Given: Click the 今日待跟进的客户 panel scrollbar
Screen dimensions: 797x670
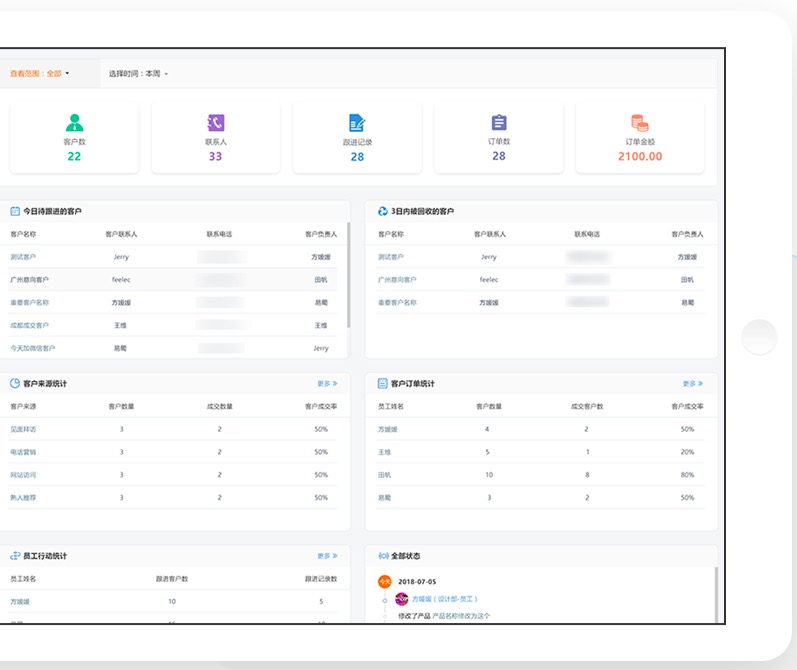Looking at the screenshot, I should coord(349,275).
